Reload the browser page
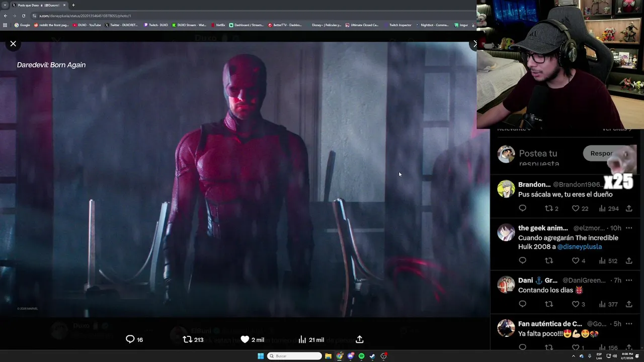 click(x=23, y=16)
